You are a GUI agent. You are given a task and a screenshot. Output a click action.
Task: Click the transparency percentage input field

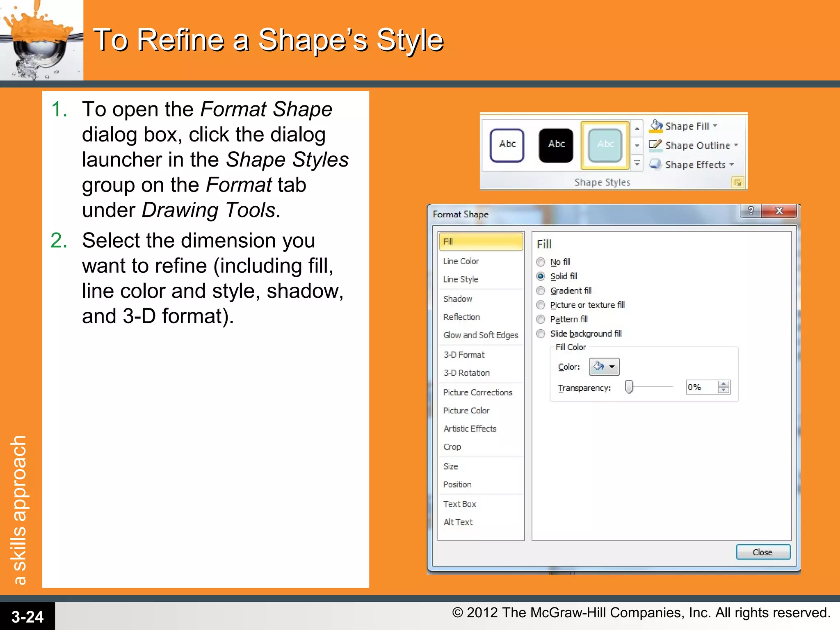[701, 387]
